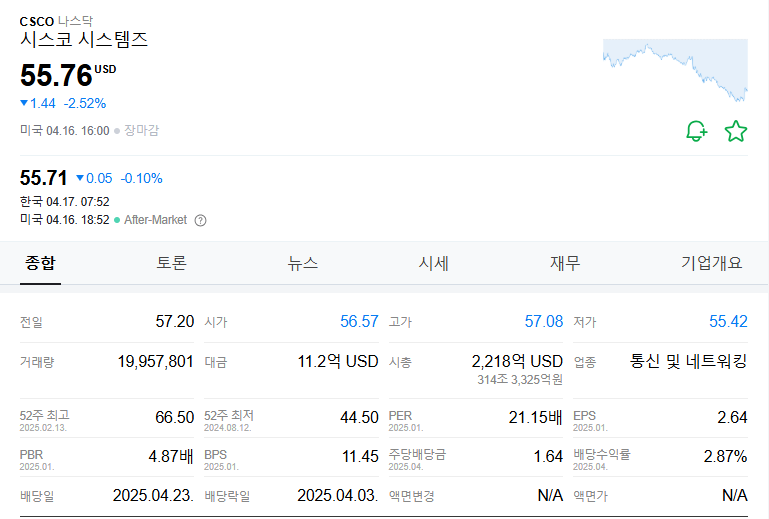Viewport: 769px width, 519px height.
Task: Click the after-market price 55.71
Action: click(43, 178)
